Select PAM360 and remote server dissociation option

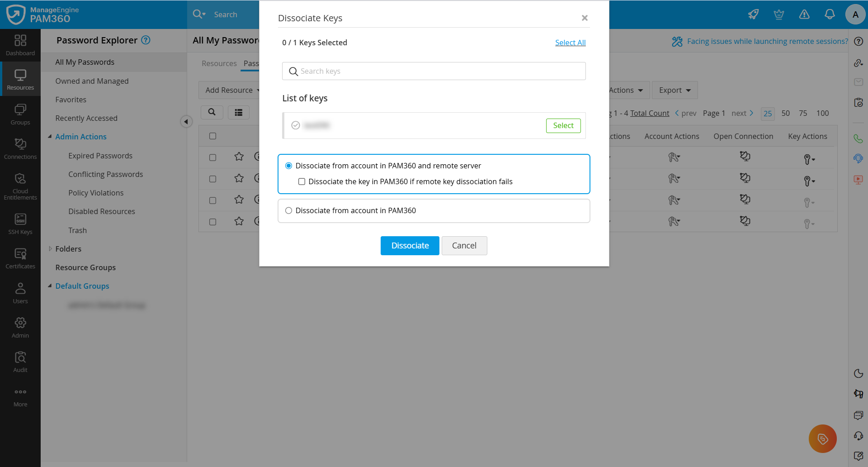pyautogui.click(x=288, y=166)
